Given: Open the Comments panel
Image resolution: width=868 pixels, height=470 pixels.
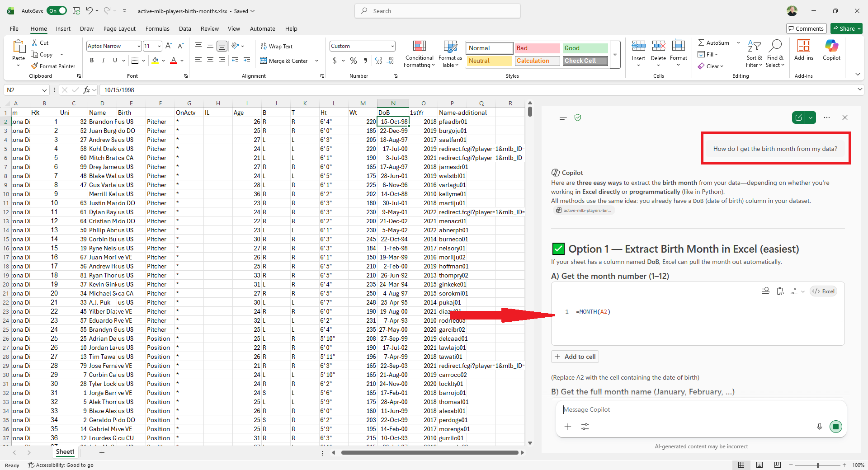Looking at the screenshot, I should (x=807, y=28).
